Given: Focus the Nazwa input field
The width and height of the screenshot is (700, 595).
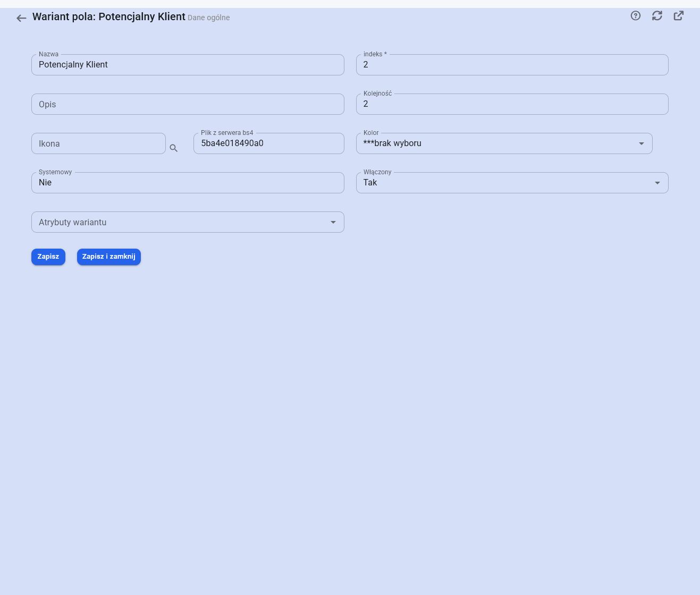Looking at the screenshot, I should [188, 65].
